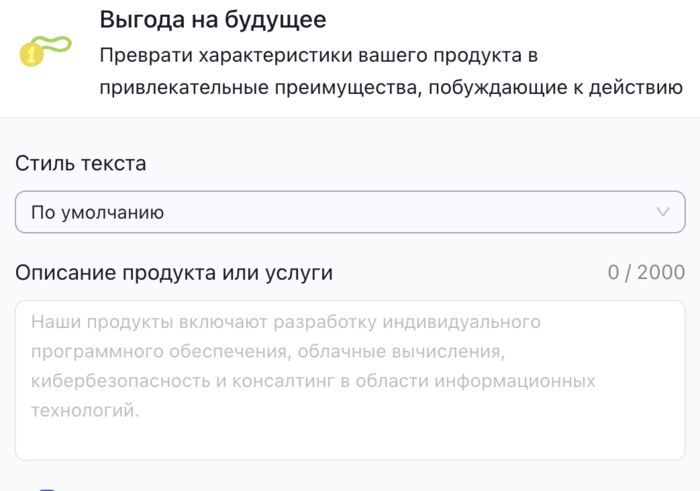
Task: Click the empty bottom area of the description box
Action: (349, 442)
